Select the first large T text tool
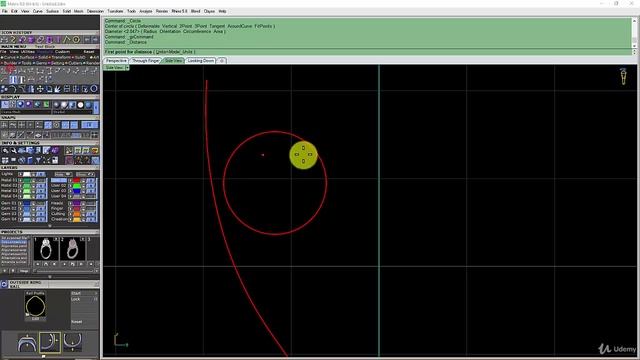 click(13, 80)
